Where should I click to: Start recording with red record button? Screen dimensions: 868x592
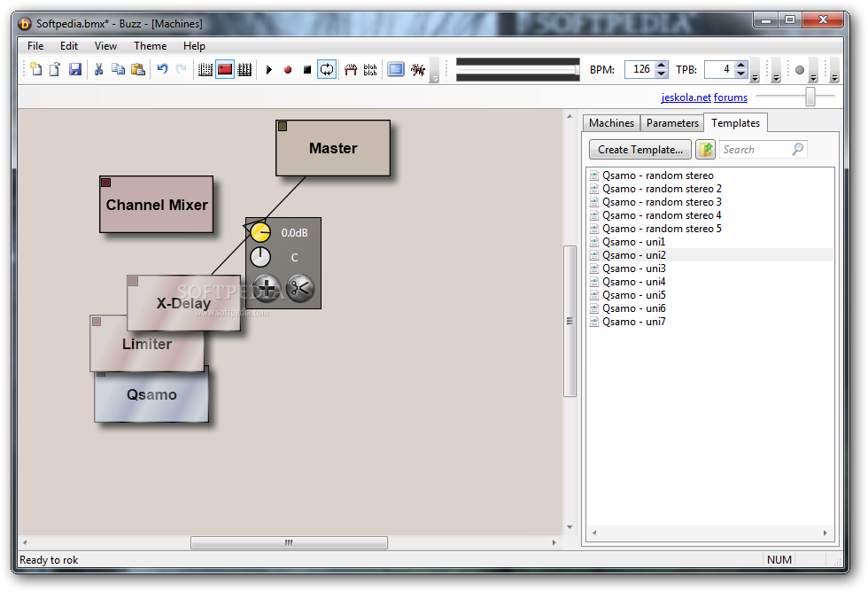(288, 70)
